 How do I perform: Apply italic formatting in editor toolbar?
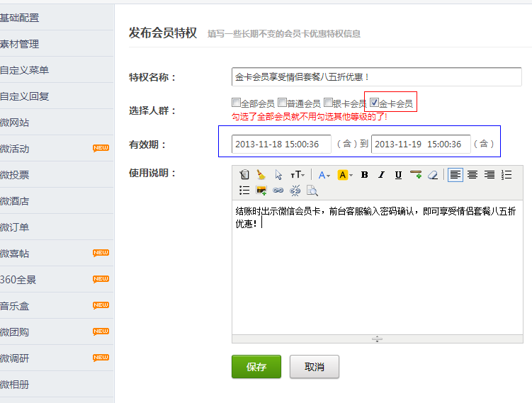coord(381,175)
